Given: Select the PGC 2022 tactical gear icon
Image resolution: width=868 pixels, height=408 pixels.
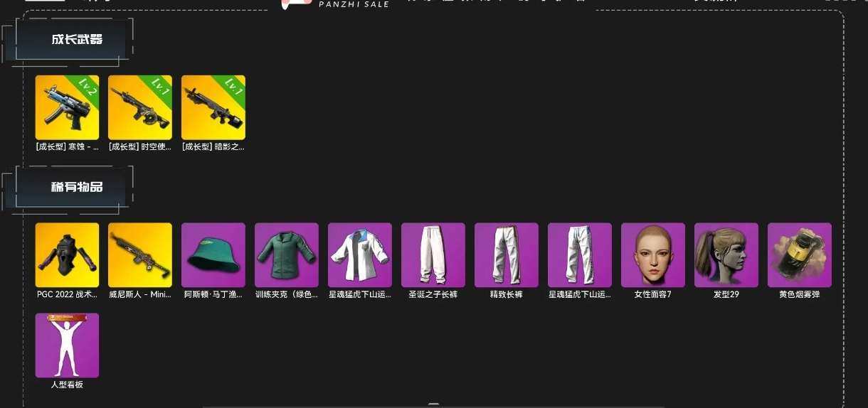Looking at the screenshot, I should point(67,255).
